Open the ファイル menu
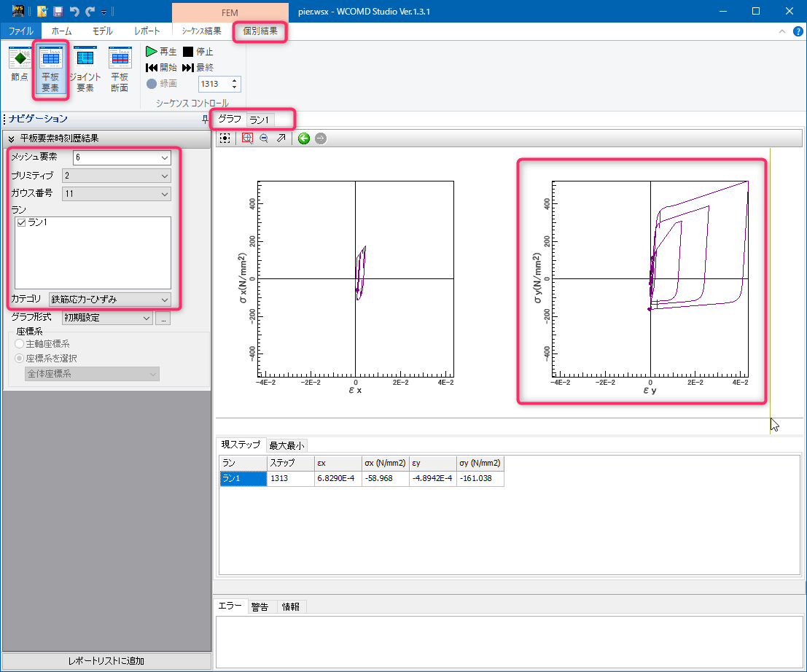The width and height of the screenshot is (807, 672). click(x=20, y=31)
